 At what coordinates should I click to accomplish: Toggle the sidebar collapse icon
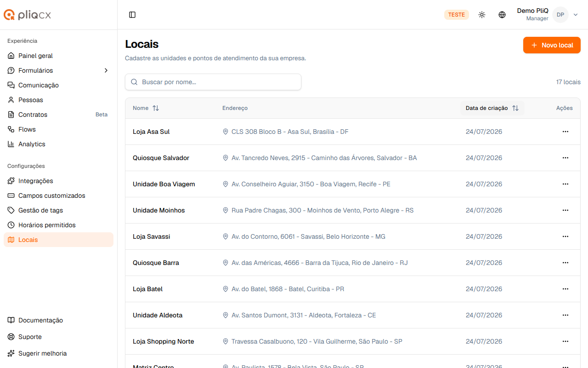(132, 15)
